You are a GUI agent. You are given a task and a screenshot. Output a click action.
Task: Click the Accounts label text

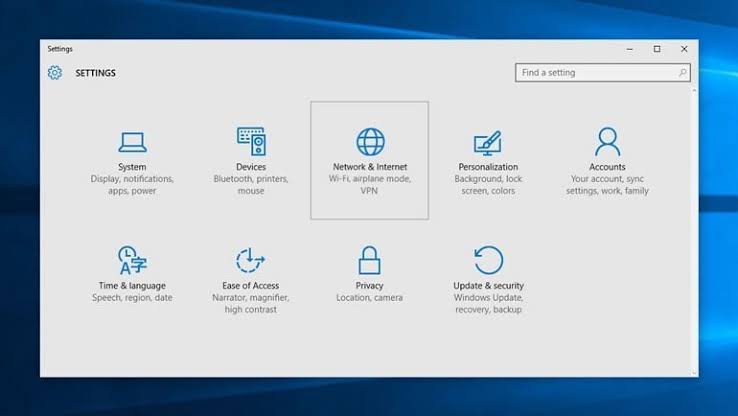(x=607, y=167)
